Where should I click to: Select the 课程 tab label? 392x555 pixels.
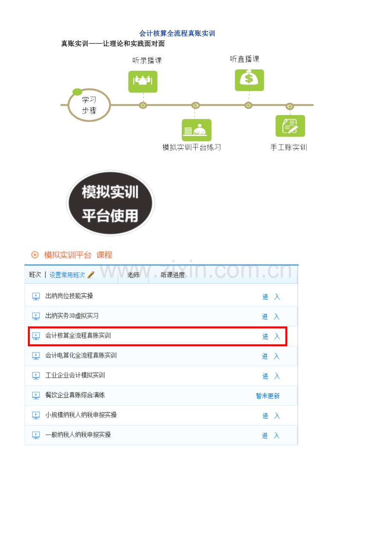104,255
